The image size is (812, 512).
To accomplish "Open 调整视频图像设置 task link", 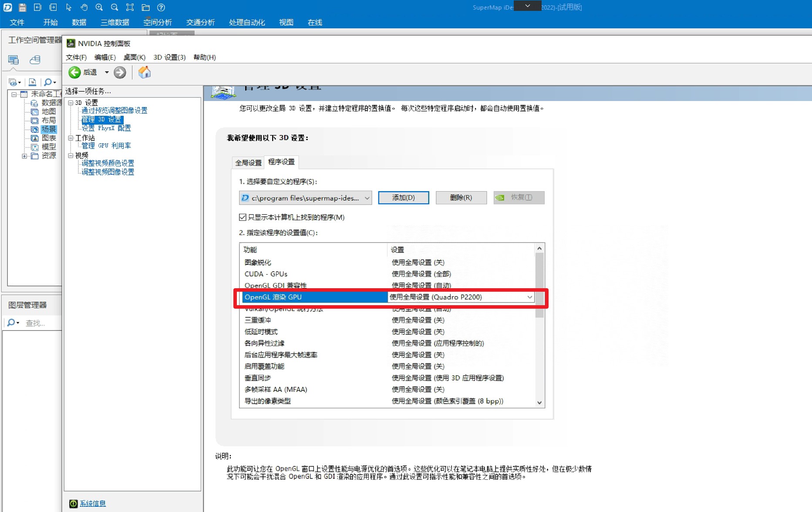I will click(x=108, y=172).
